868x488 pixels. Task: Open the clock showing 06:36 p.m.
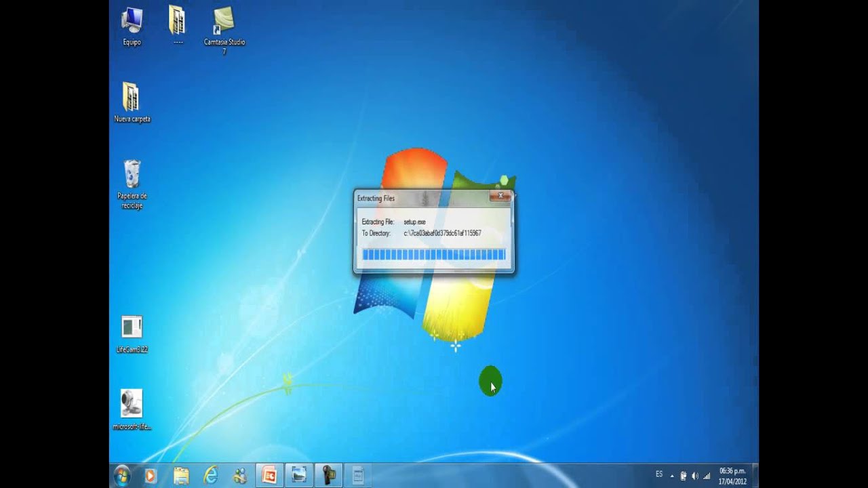pyautogui.click(x=732, y=476)
